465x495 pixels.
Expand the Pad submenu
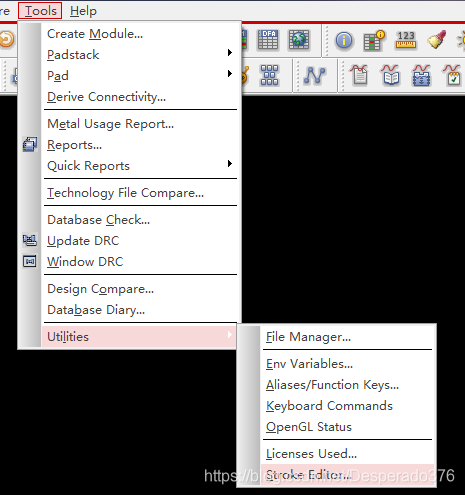point(140,76)
